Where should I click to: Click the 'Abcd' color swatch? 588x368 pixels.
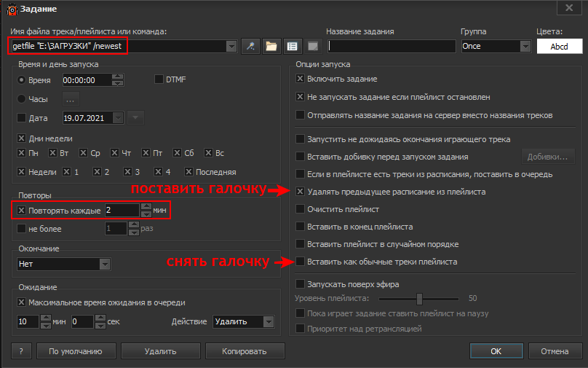point(560,46)
